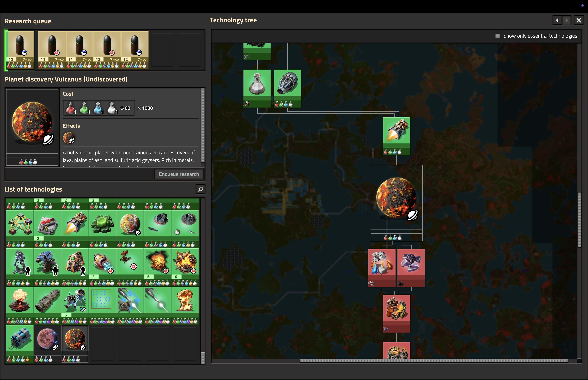Click the large Vulcanus planet tree node
Screen dimensions: 588x380
(397, 203)
